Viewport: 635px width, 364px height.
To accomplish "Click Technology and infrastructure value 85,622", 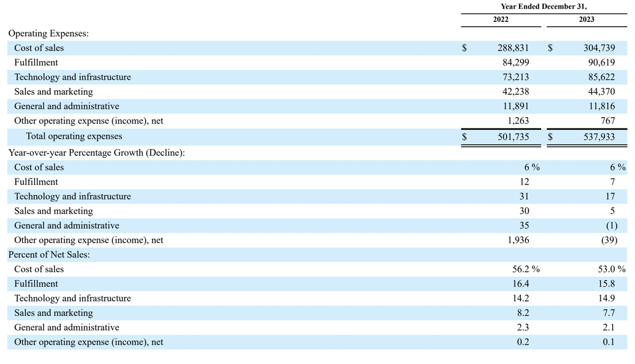I will pos(602,77).
